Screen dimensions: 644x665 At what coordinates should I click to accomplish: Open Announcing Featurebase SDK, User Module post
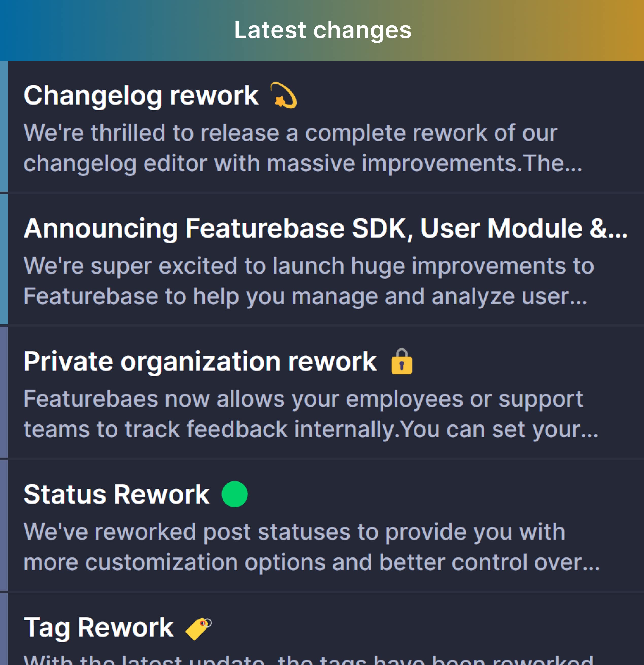[x=326, y=228]
